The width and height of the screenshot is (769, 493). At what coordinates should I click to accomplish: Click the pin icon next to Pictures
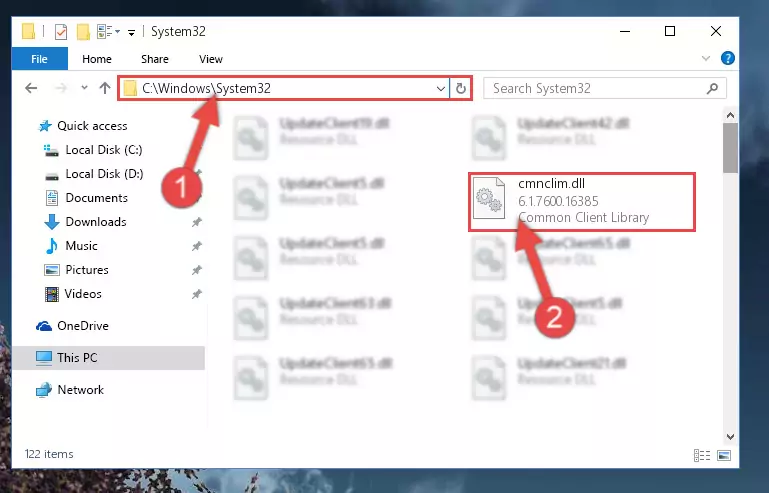(197, 270)
